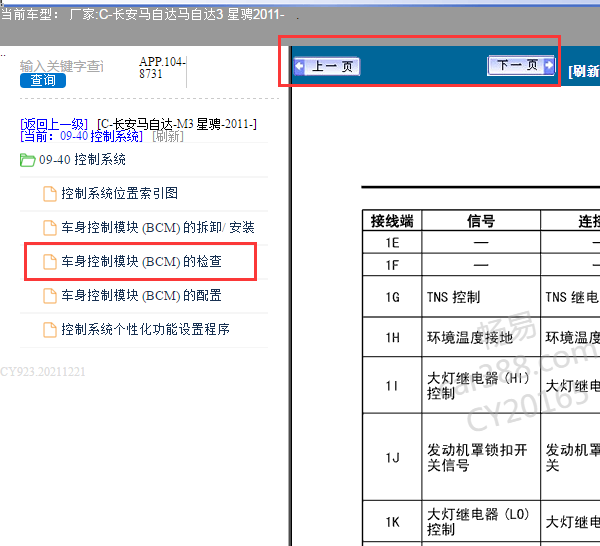The height and width of the screenshot is (546, 600).
Task: Open 车身控制模块 (BCM) 的配置
Action: (141, 295)
